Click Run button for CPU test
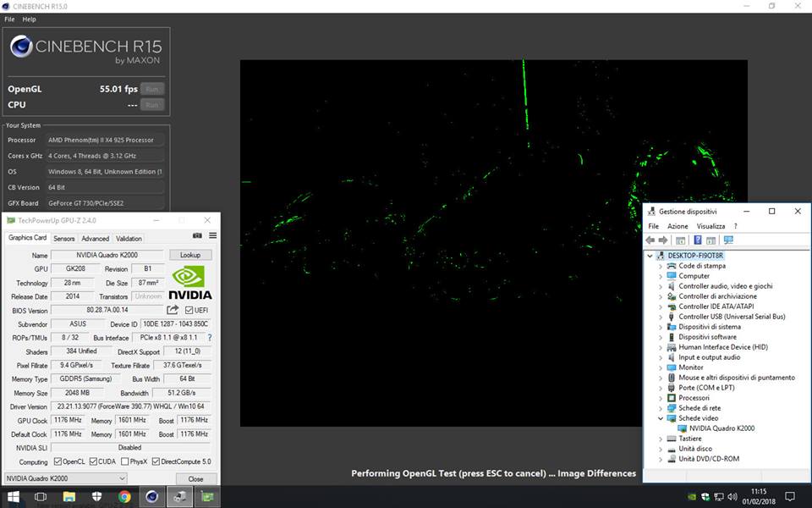The width and height of the screenshot is (812, 508). click(x=151, y=105)
